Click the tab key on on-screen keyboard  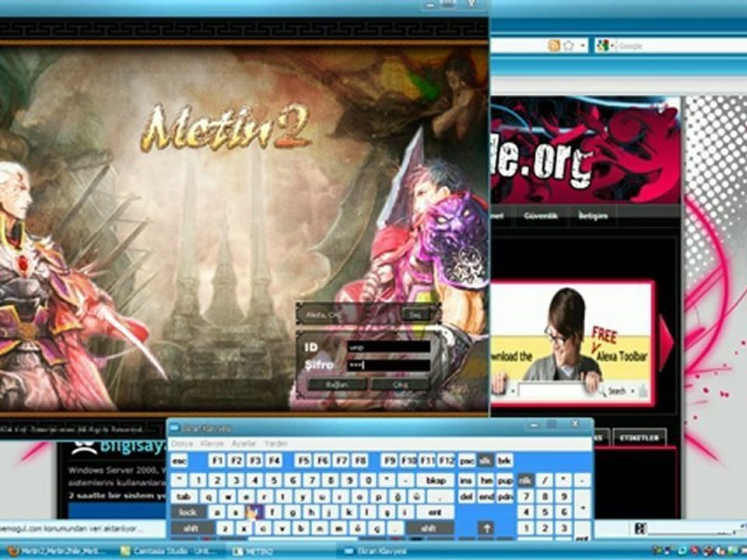coord(184,497)
